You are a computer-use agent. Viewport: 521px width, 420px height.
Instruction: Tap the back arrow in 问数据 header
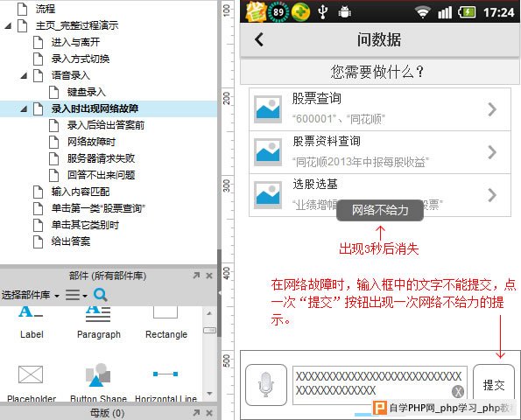pos(259,39)
